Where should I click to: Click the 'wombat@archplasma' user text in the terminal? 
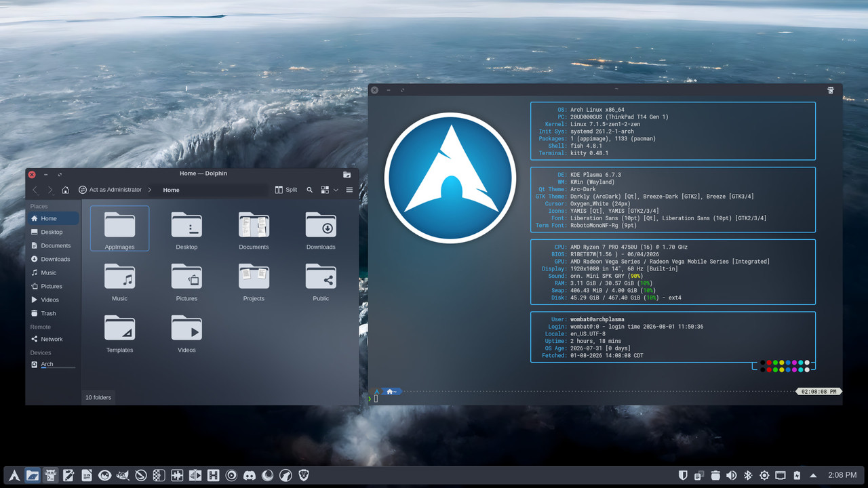click(598, 319)
